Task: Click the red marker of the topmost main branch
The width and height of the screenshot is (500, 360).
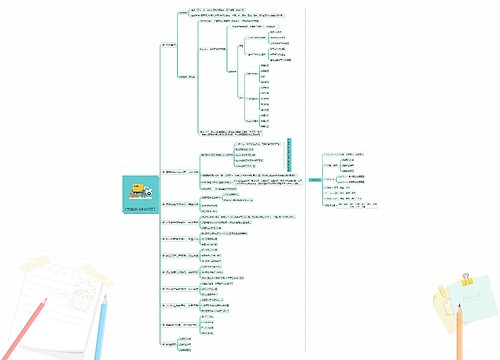Action: 164,45
